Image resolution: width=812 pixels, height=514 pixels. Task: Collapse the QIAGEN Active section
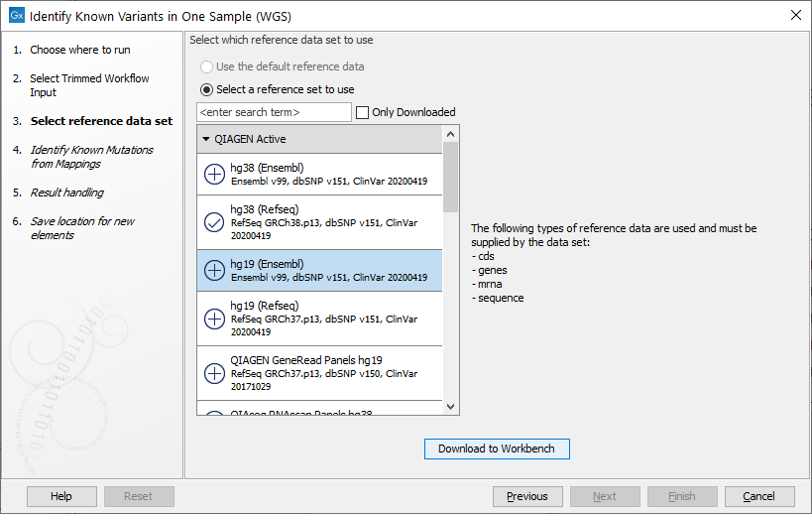point(206,140)
